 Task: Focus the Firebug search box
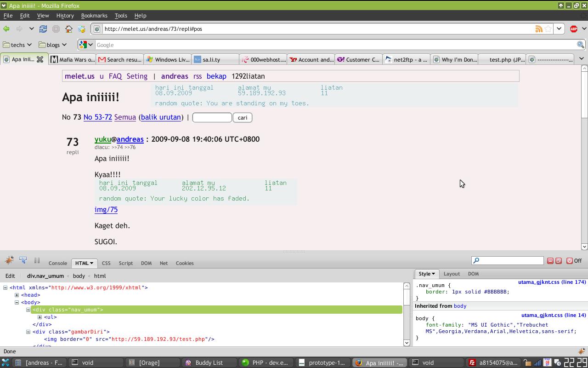[x=508, y=261]
